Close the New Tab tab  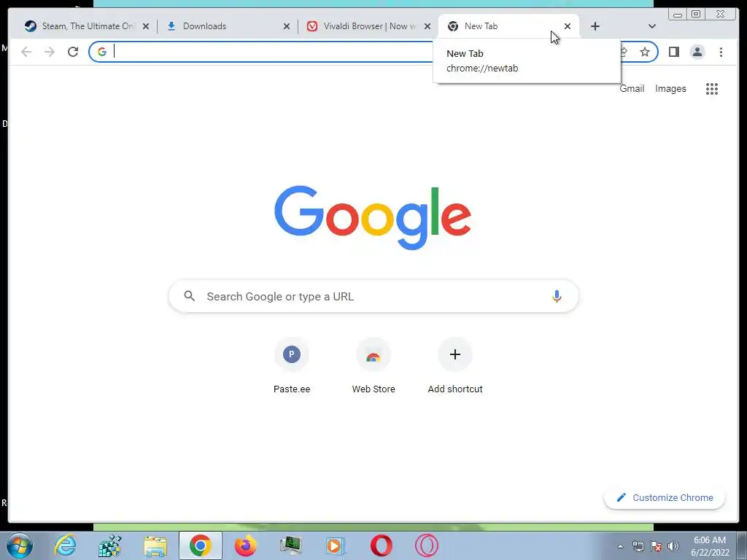pos(568,26)
